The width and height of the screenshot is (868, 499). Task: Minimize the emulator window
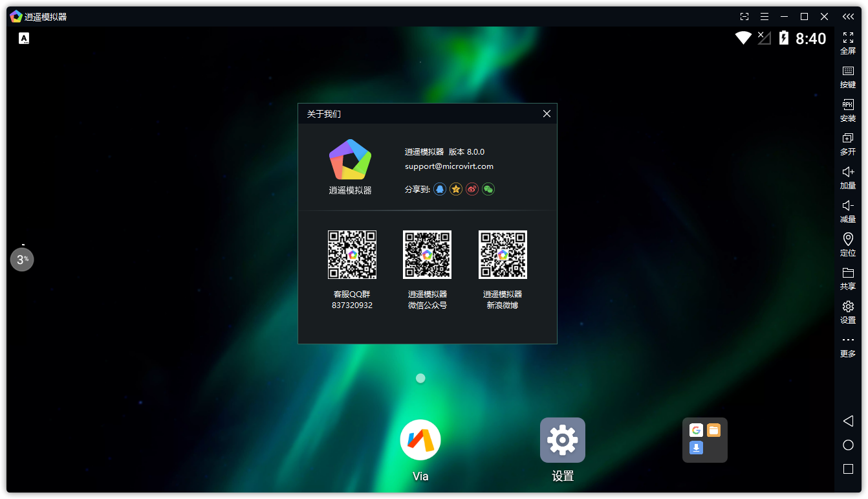[784, 17]
